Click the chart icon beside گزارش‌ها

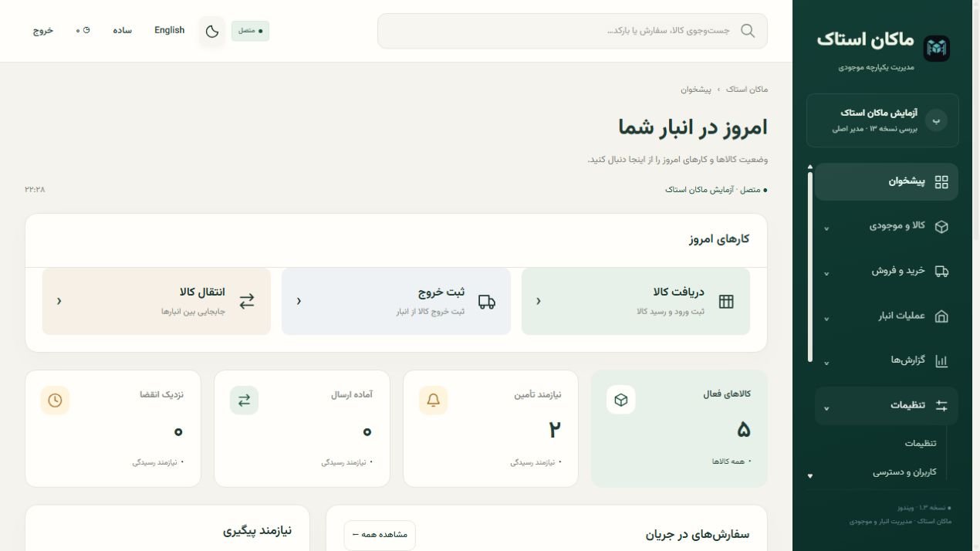941,360
